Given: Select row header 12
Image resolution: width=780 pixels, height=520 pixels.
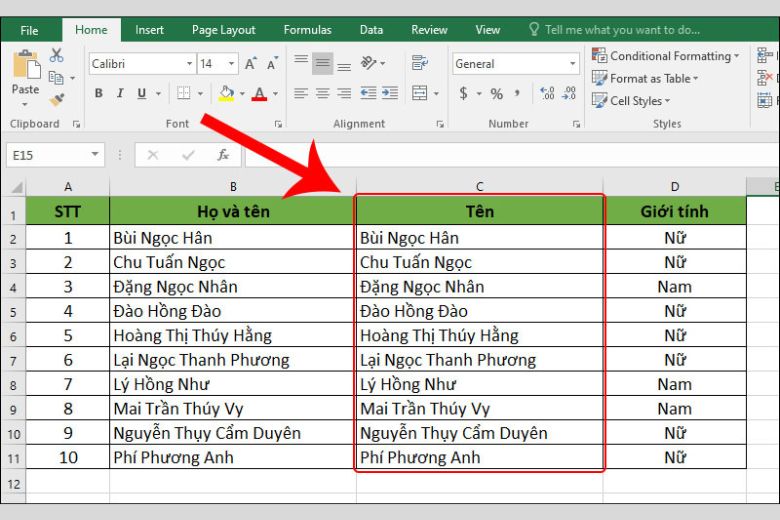Looking at the screenshot, I should 13,484.
